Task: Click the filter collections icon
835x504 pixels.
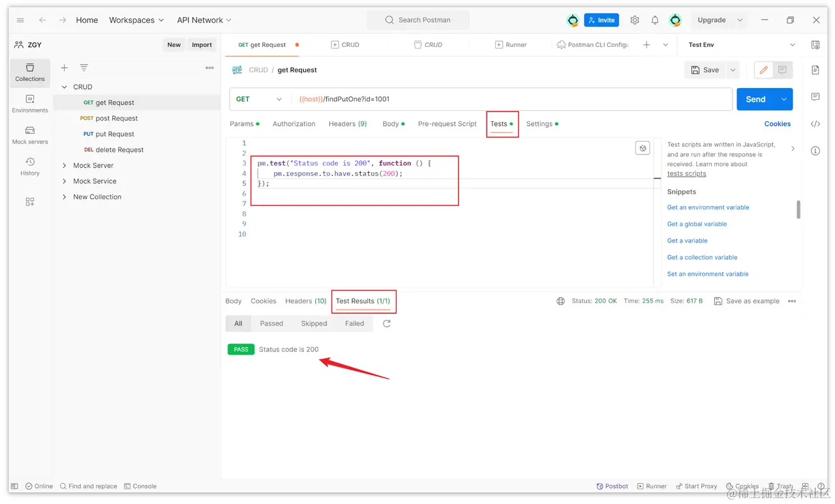Action: click(x=83, y=68)
